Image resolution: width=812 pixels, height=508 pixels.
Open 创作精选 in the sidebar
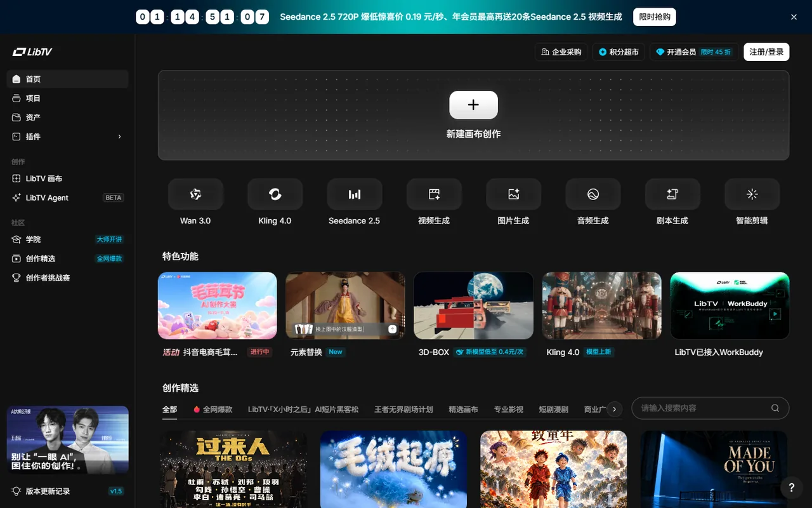(x=67, y=258)
